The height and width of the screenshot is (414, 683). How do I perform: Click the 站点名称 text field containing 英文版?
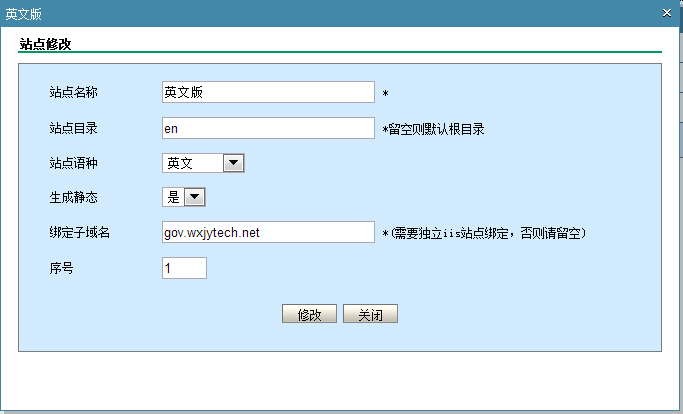(267, 93)
